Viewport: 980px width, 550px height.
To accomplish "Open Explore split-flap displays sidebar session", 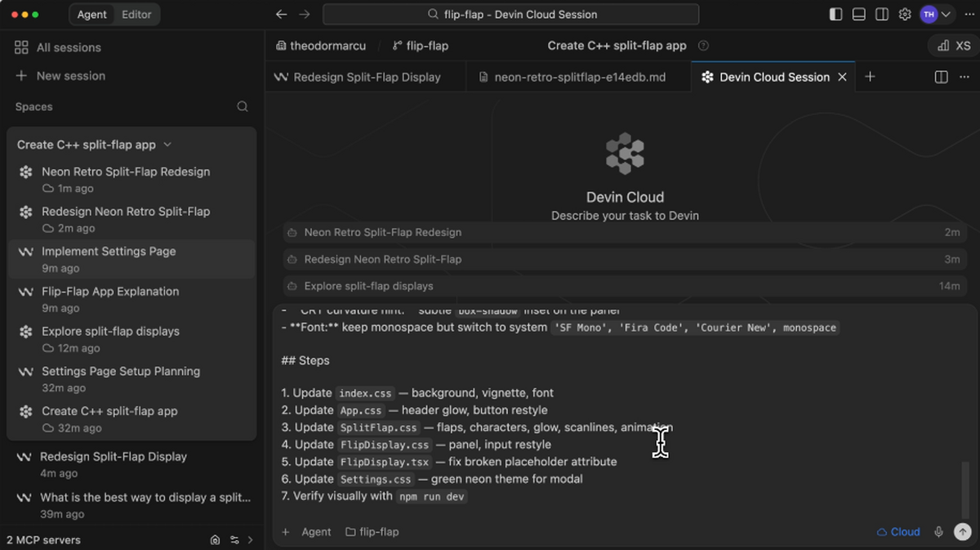I will [131, 339].
